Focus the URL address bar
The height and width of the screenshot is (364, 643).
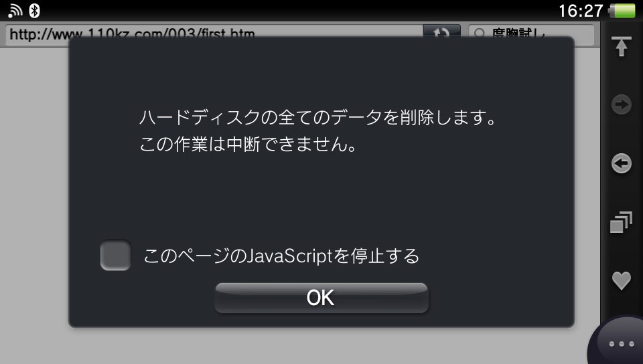pos(214,33)
